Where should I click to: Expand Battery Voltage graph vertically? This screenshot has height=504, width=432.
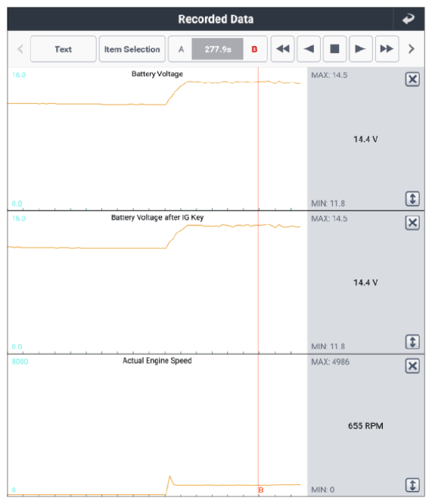[412, 198]
